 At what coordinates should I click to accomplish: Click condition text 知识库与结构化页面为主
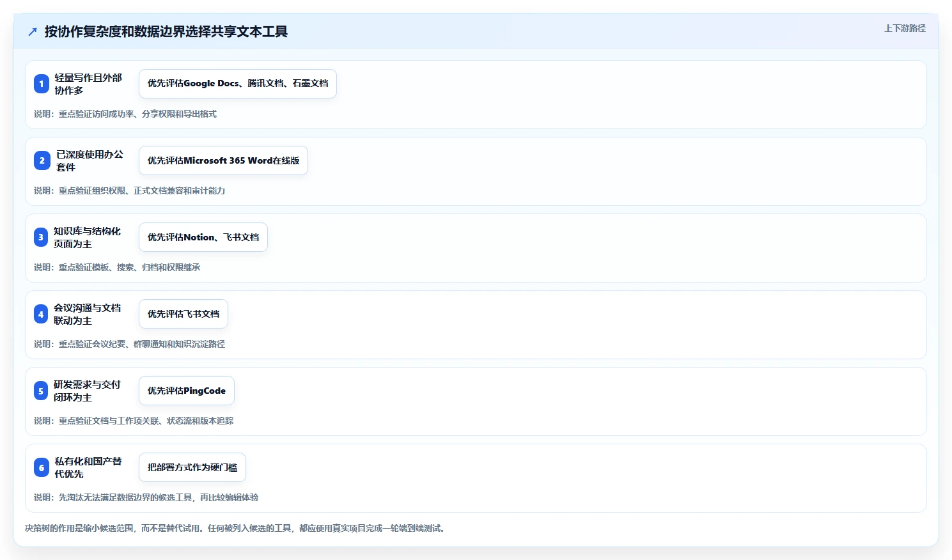87,237
